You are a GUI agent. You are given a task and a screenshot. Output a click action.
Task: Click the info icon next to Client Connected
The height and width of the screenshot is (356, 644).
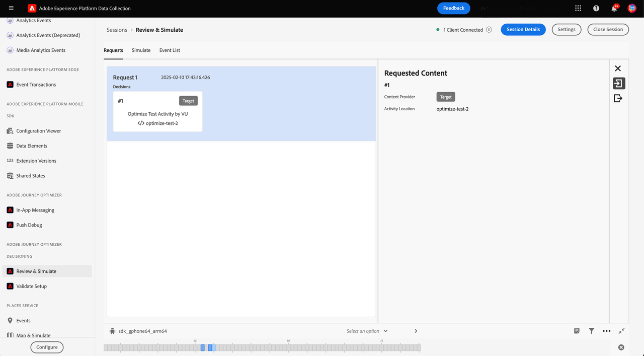[489, 30]
